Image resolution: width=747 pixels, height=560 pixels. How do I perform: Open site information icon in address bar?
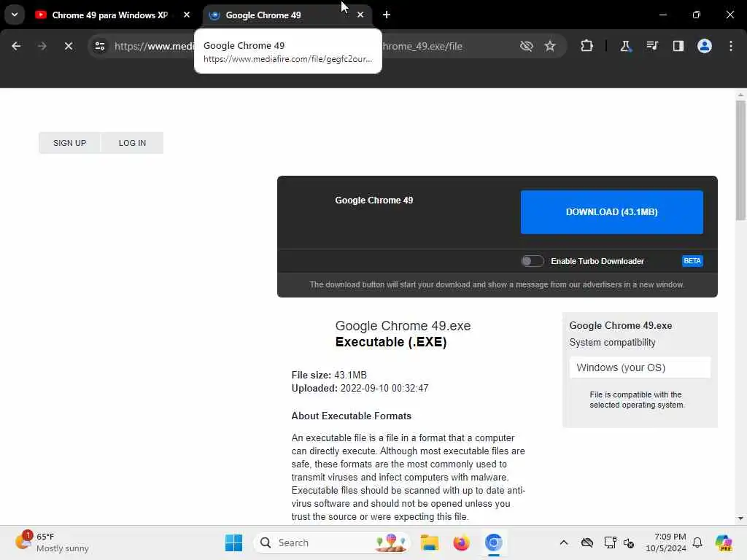click(x=100, y=46)
